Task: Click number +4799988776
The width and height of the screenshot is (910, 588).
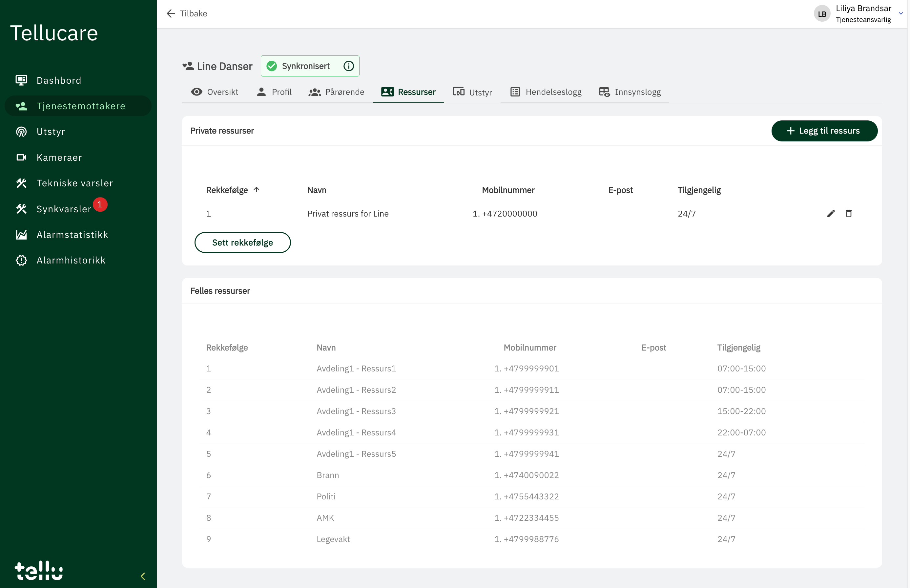Action: click(x=531, y=539)
